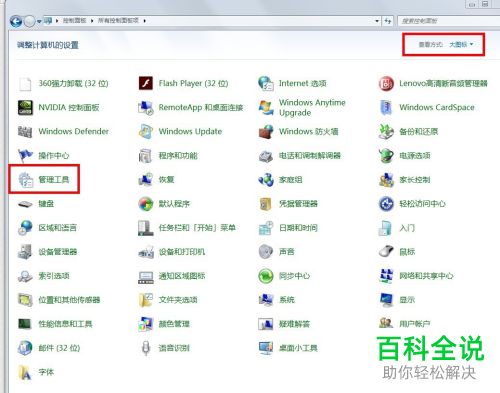Open 入门 link
The width and height of the screenshot is (500, 393).
pos(407,228)
